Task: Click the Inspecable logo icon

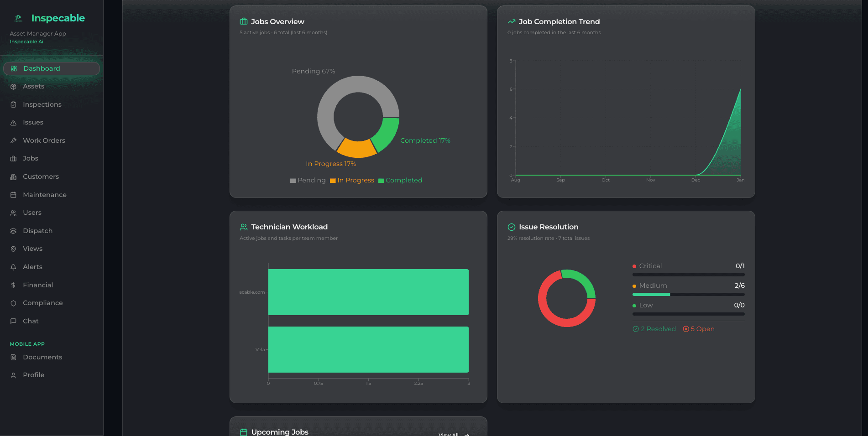Action: [x=18, y=18]
